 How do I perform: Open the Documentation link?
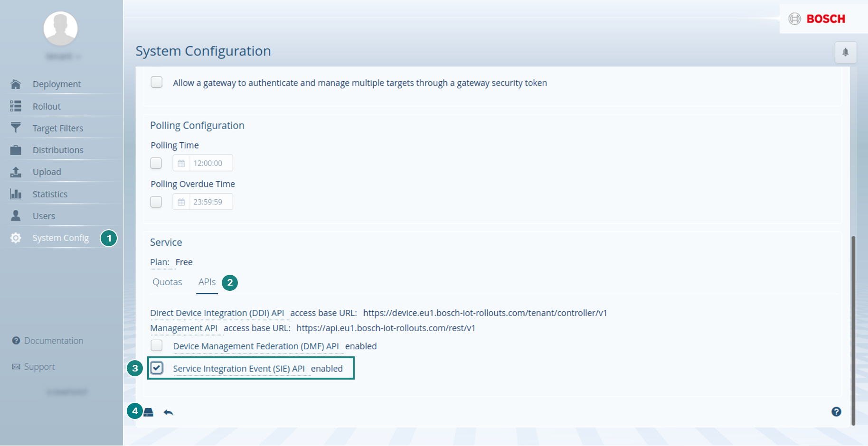[x=53, y=341]
